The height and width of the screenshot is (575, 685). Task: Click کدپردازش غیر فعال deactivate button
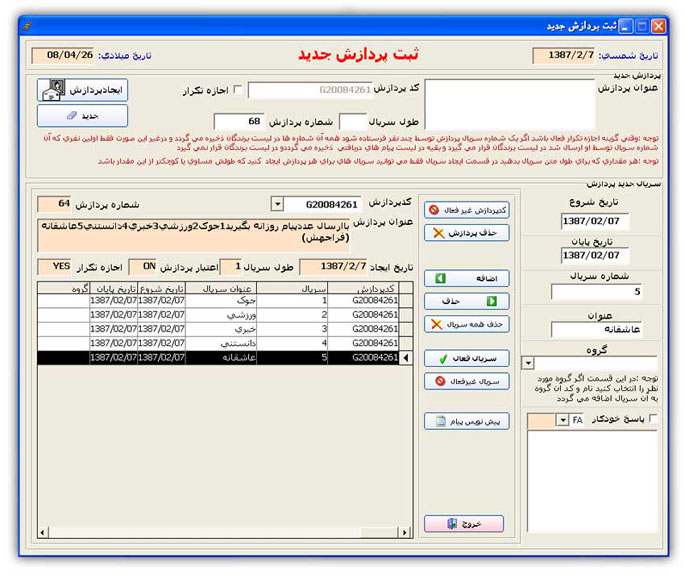pyautogui.click(x=467, y=210)
